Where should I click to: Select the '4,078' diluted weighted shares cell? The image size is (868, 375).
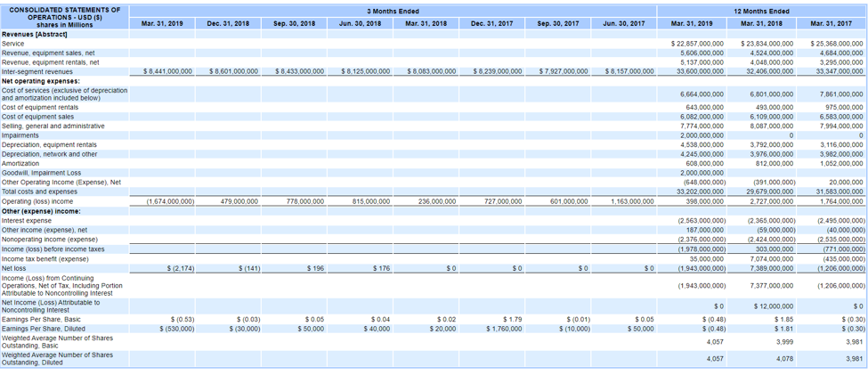785,358
